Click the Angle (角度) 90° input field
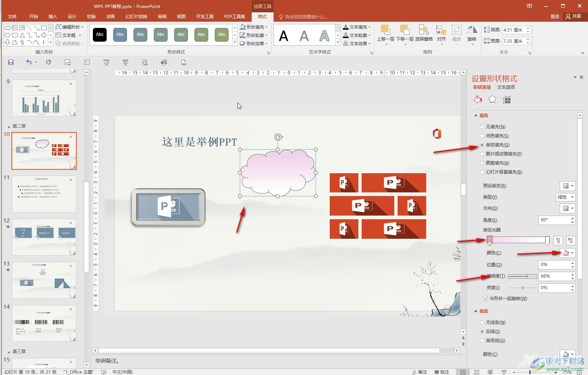This screenshot has width=588, height=375. pos(554,220)
